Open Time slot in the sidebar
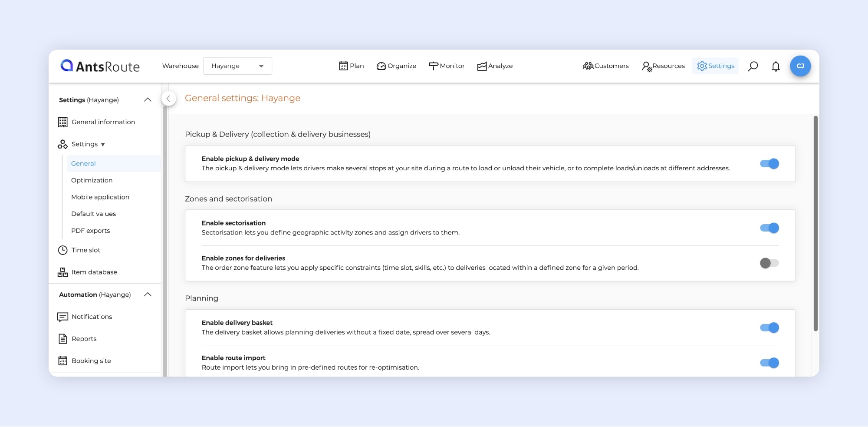 coord(85,250)
